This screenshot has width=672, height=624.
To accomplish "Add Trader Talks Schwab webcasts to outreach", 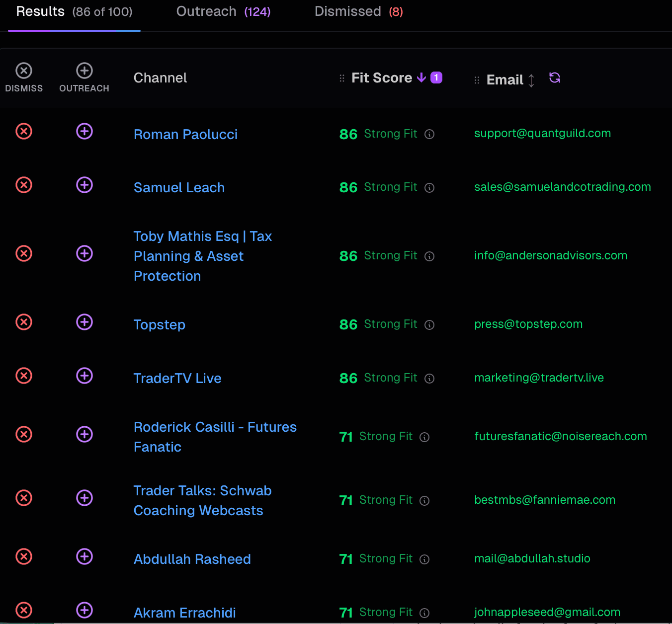I will point(84,498).
